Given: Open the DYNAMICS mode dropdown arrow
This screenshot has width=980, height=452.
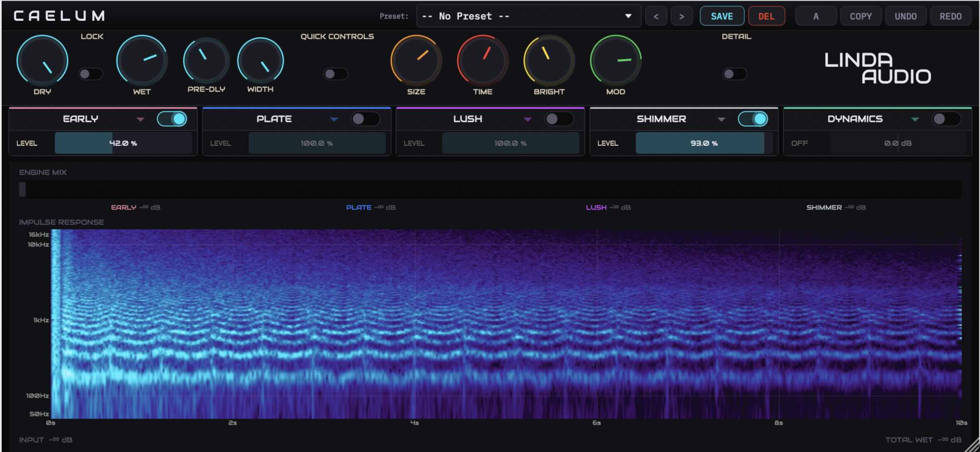Looking at the screenshot, I should tap(915, 119).
